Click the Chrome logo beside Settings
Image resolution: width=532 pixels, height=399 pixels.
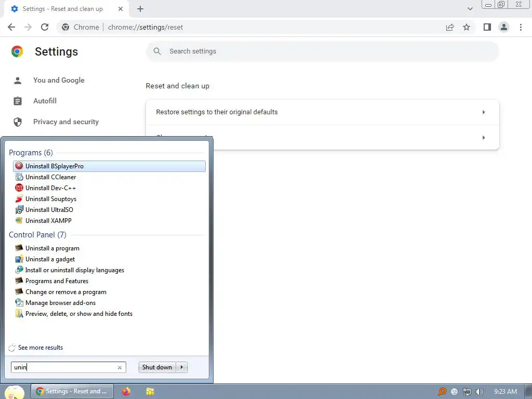[x=17, y=51]
